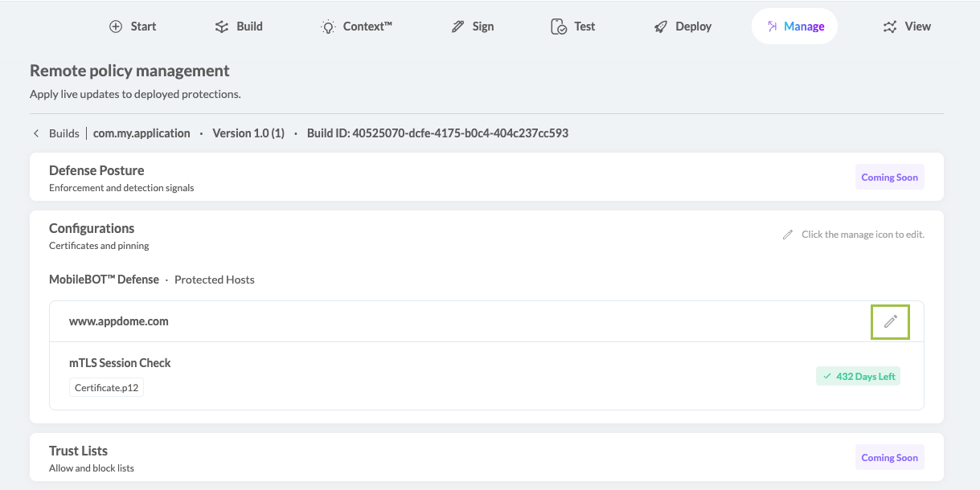Click the Test clipboard icon
The width and height of the screenshot is (980, 490).
click(559, 27)
